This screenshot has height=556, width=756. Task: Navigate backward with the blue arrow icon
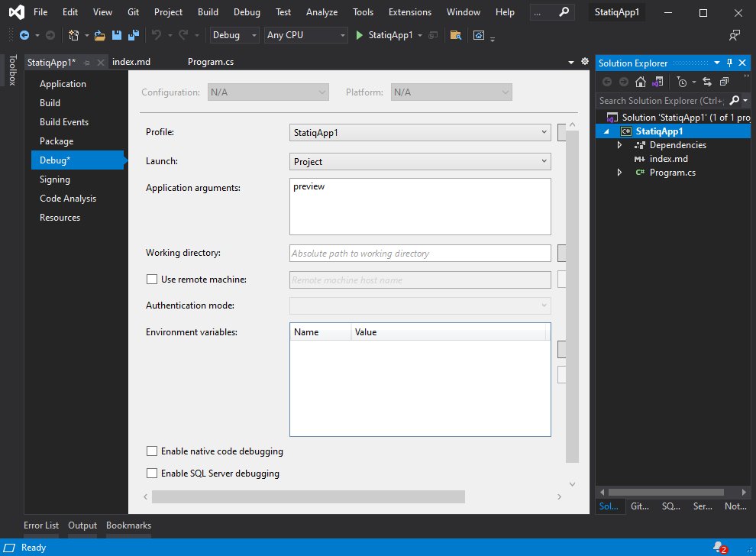click(x=24, y=35)
